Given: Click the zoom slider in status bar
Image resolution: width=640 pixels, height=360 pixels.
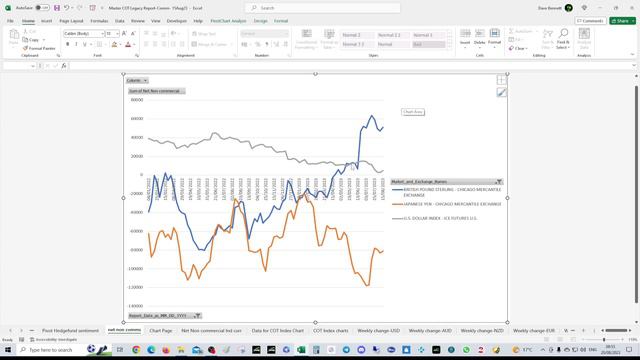Looking at the screenshot, I should (604, 340).
